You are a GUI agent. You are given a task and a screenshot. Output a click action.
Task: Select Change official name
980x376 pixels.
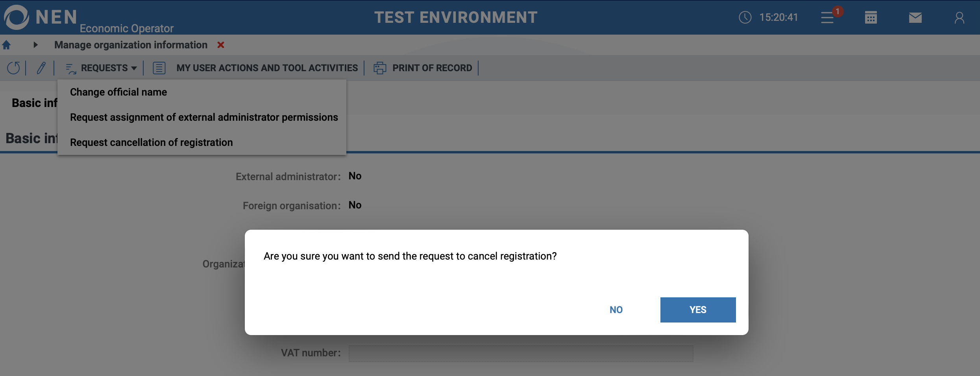(118, 92)
